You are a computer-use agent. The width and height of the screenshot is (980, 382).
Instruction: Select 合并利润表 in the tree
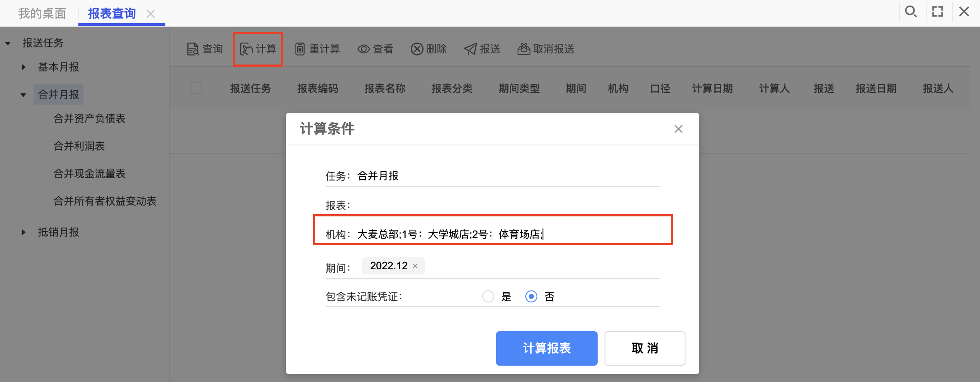79,146
